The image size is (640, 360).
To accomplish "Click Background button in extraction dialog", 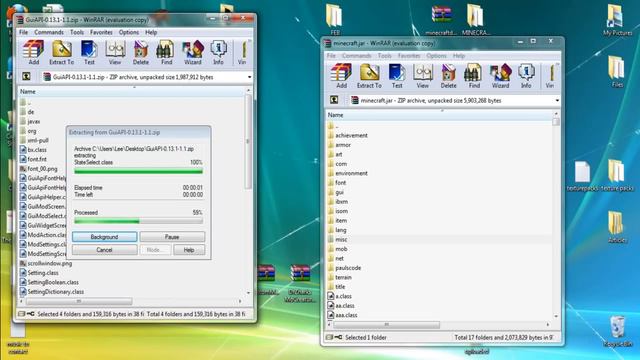I will [x=104, y=237].
